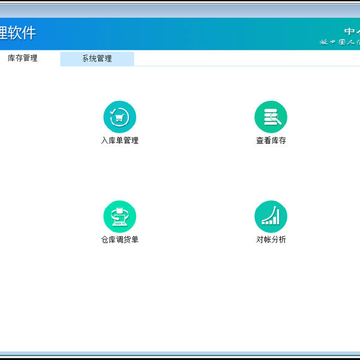Open the 对帐分析 chart icon
The width and height of the screenshot is (360, 360).
(271, 216)
